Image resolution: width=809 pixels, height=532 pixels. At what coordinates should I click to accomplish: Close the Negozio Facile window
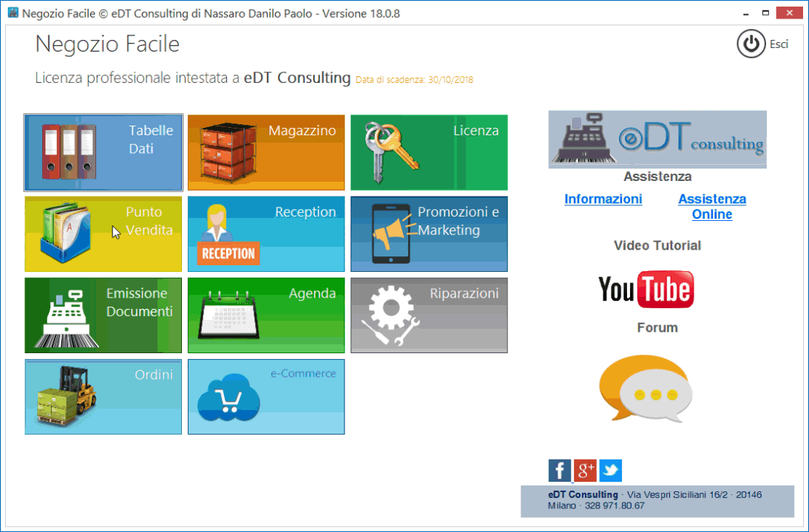click(789, 13)
